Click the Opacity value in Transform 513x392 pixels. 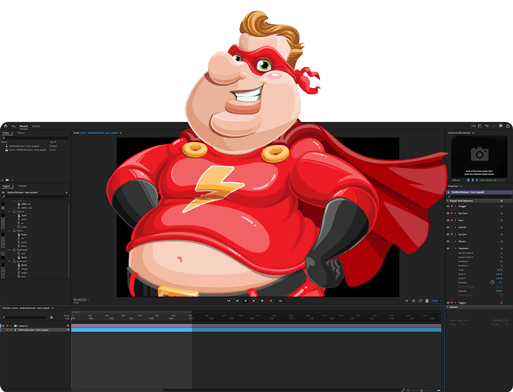499,291
